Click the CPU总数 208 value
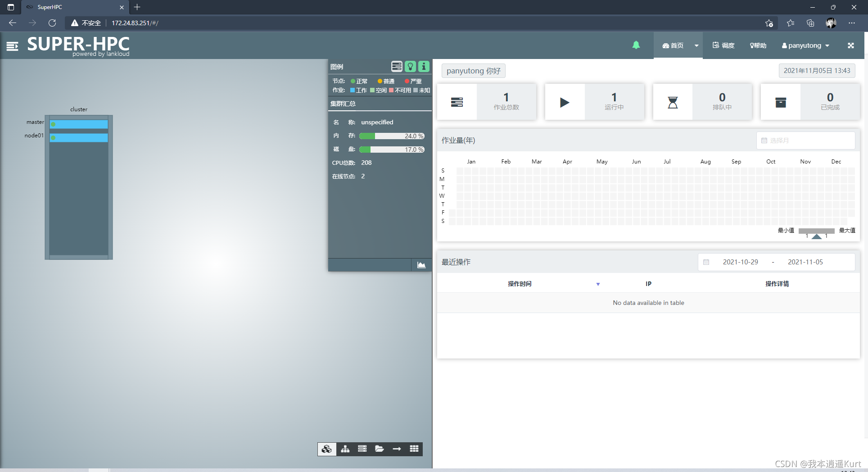Viewport: 868px width, 472px height. [366, 163]
